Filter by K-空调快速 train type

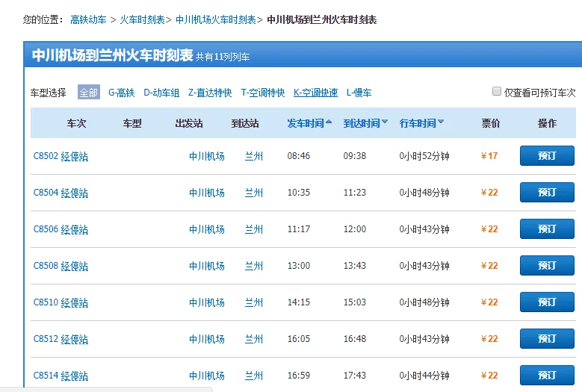315,93
